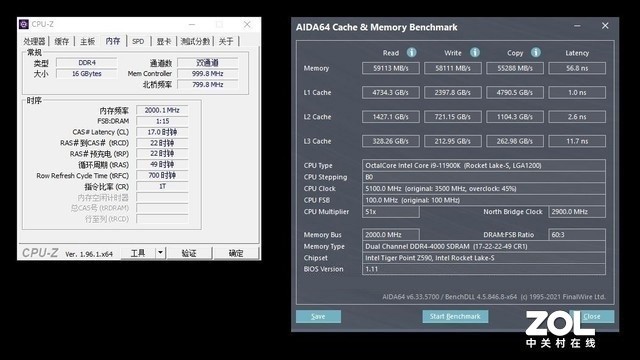Click L1 Cache Write value 2397.8 GB/s
Screen dimensions: 640x360
(453, 93)
